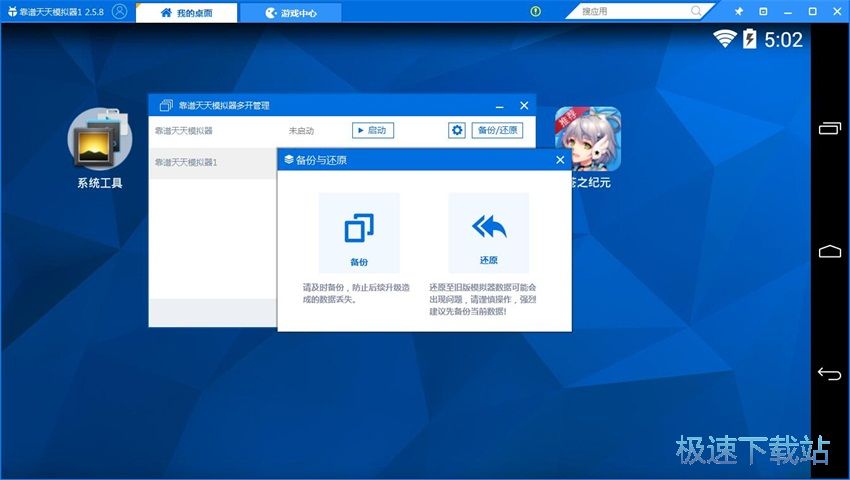850x480 pixels.
Task: Open the title bar mini-mode icon
Action: point(763,11)
